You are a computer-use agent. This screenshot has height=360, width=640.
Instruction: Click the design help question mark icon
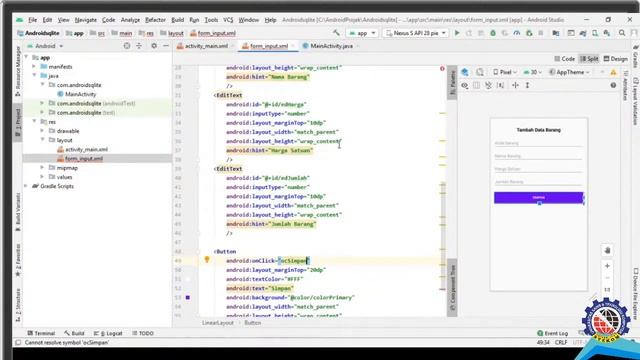pyautogui.click(x=613, y=85)
